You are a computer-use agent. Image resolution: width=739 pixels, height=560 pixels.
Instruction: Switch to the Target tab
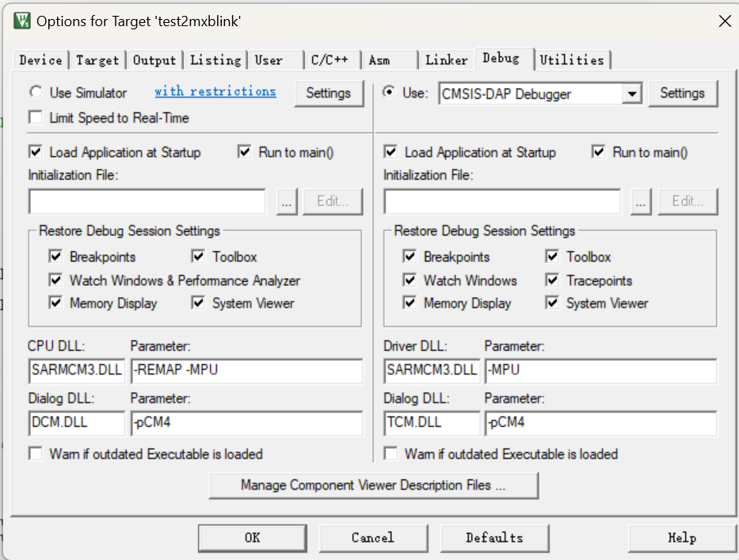(97, 60)
